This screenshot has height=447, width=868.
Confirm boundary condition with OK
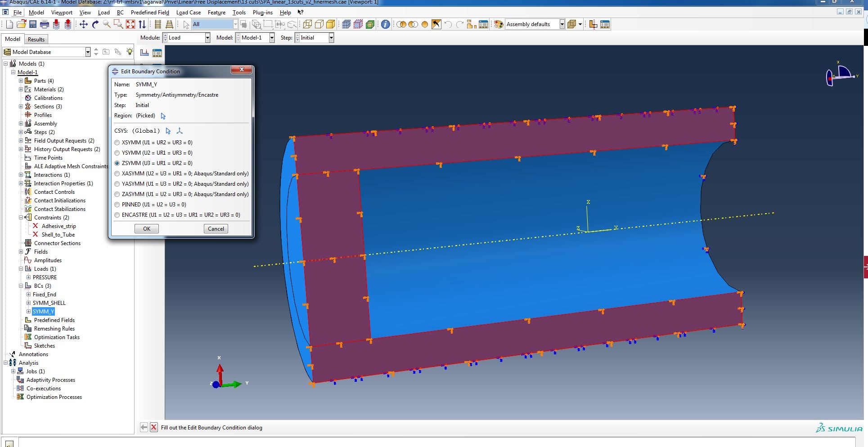tap(147, 229)
